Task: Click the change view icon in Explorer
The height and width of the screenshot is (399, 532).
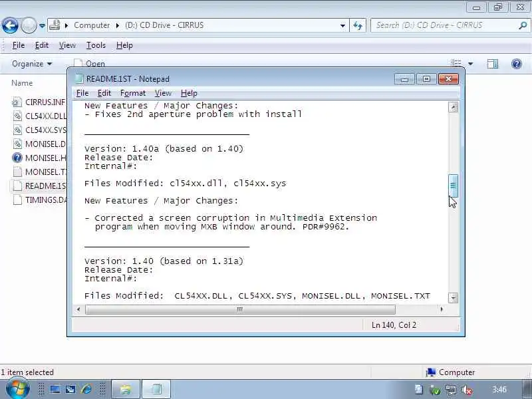Action: tap(456, 63)
